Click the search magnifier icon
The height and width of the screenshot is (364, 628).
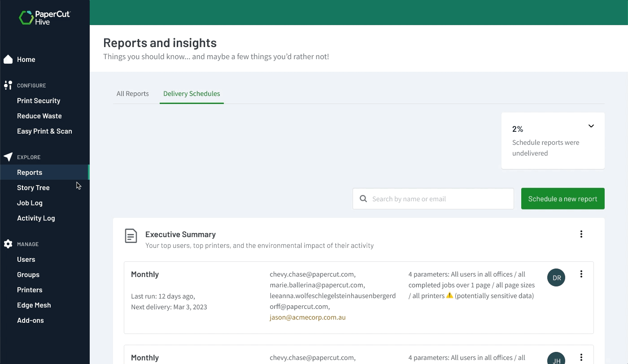(x=363, y=198)
